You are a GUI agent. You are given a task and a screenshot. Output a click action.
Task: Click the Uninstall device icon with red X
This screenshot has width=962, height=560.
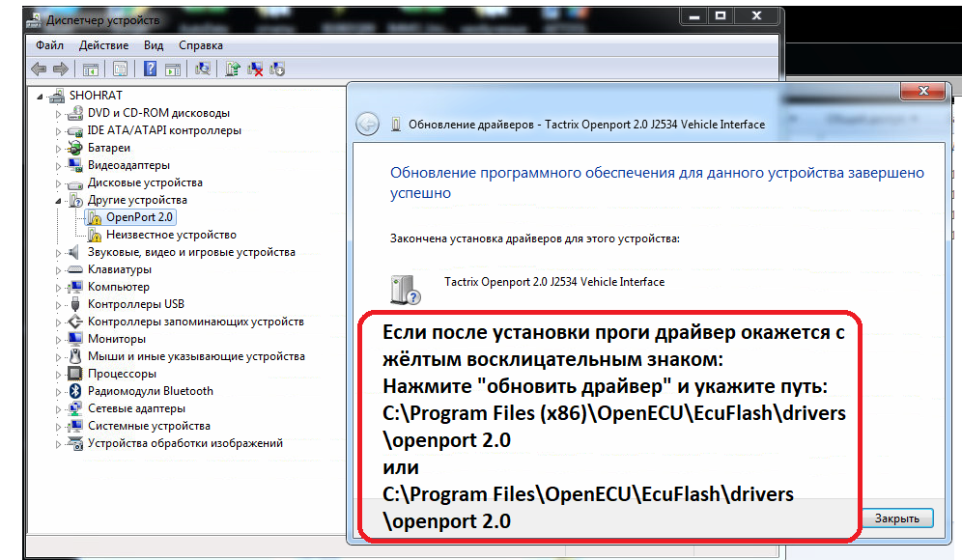click(257, 69)
